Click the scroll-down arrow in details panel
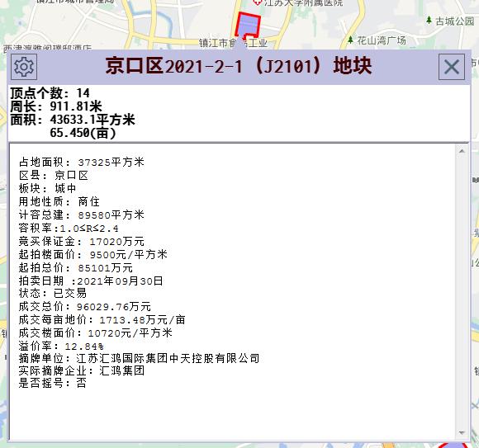Viewport: 479px width, 448px height. (462, 433)
